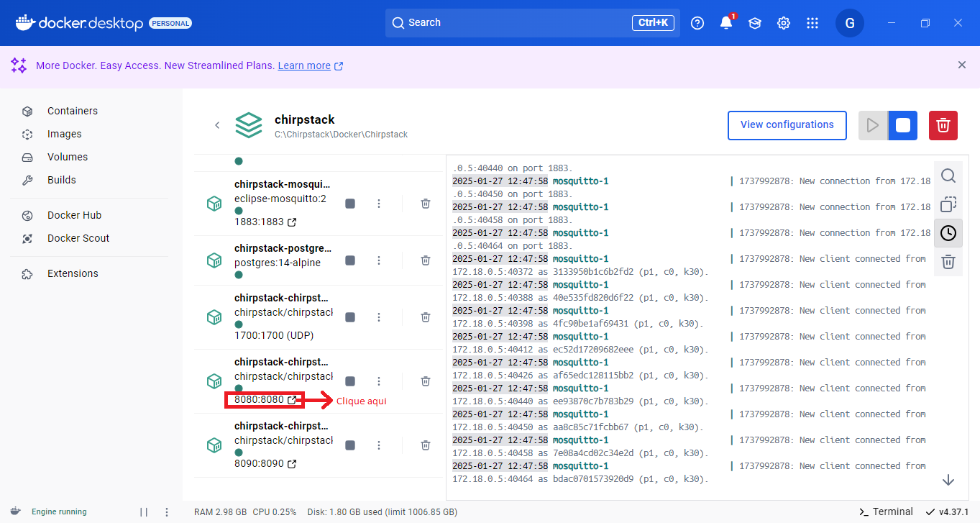Delete the chirpstack-mosquitto container
Image resolution: width=980 pixels, height=523 pixels.
tap(426, 204)
